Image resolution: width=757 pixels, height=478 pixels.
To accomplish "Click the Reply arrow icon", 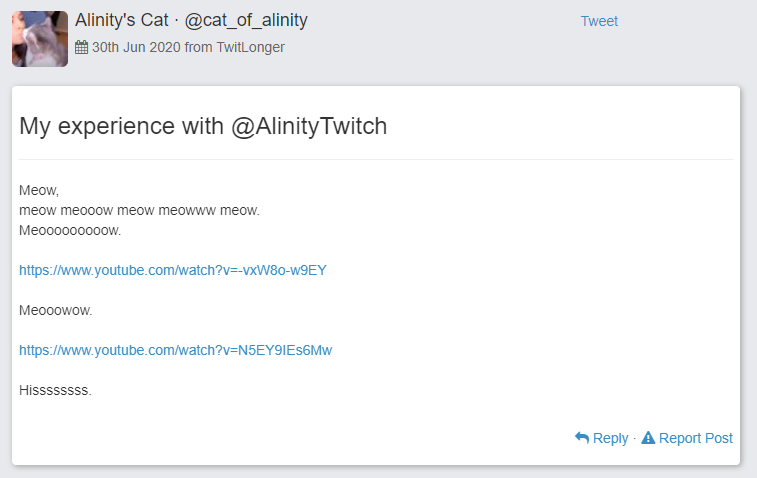I will (x=582, y=437).
